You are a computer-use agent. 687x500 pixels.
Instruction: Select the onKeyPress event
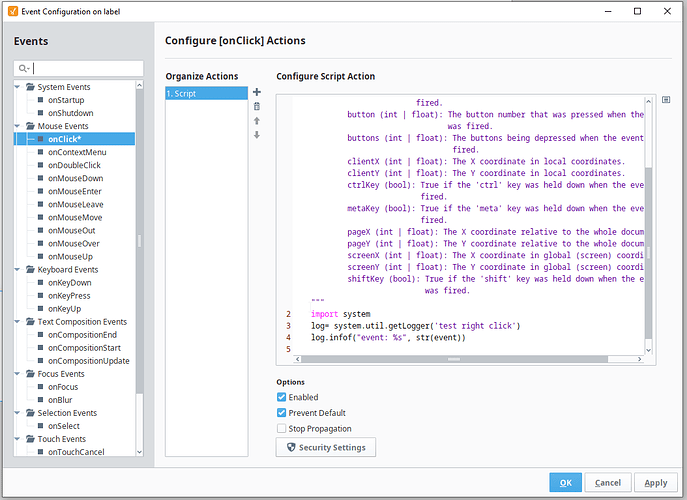tap(69, 296)
